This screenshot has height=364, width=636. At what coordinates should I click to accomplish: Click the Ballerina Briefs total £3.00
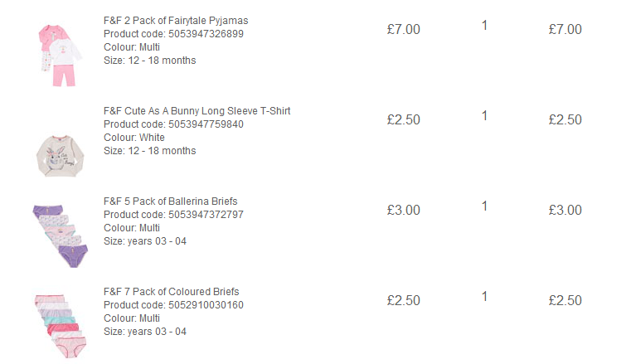[x=565, y=210]
